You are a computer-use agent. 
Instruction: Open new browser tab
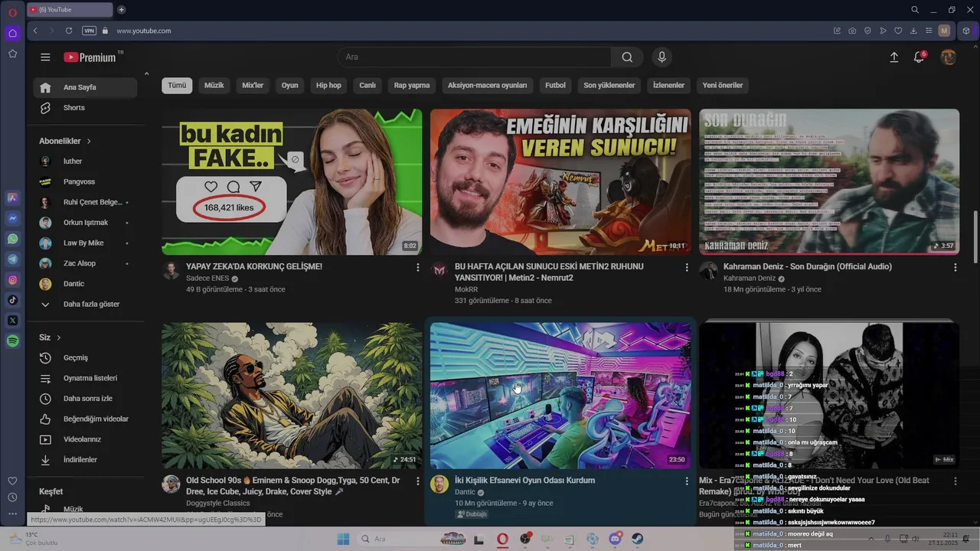pos(121,10)
